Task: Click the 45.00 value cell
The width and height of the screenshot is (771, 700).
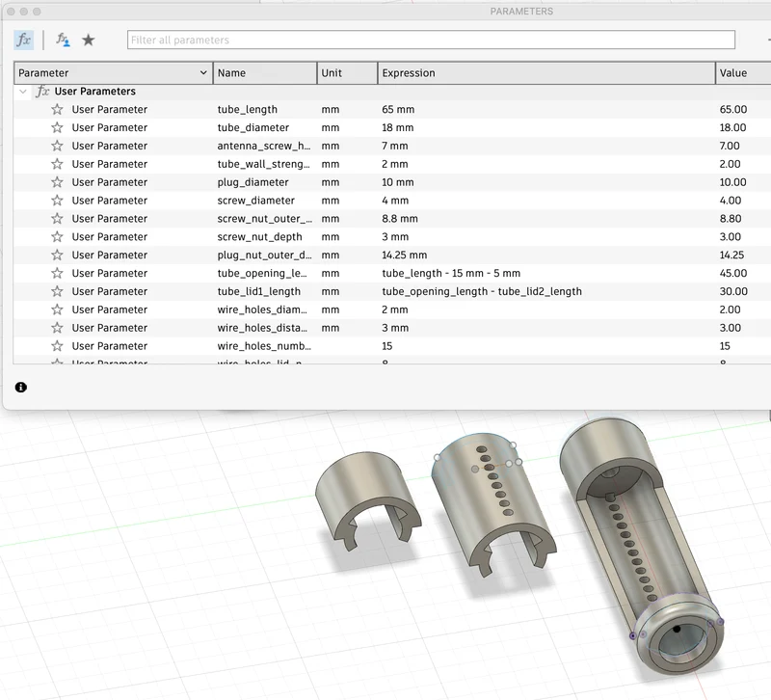Action: (x=733, y=273)
